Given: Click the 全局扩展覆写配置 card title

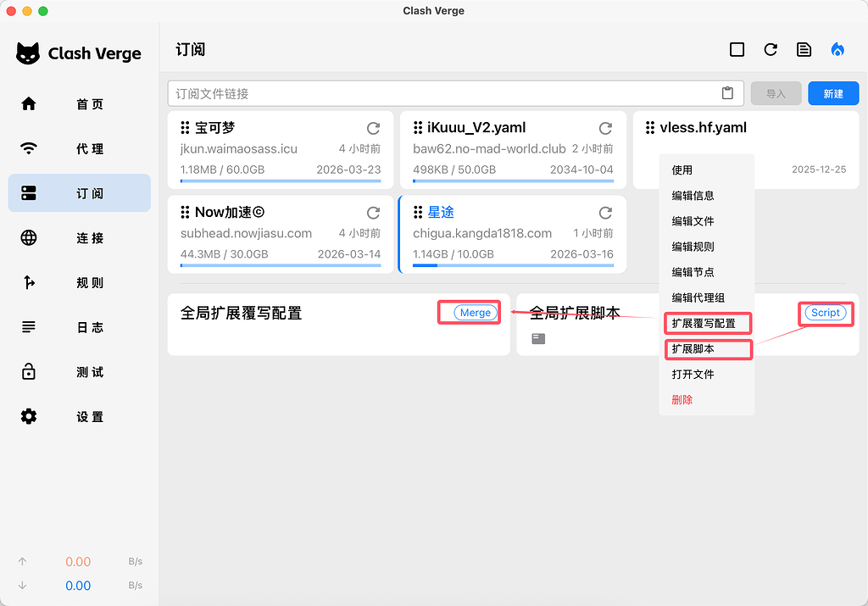Looking at the screenshot, I should 242,314.
